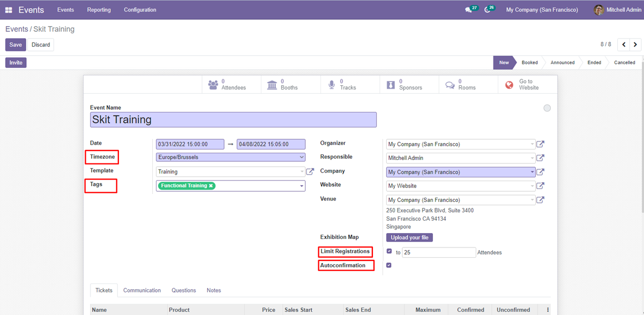Remove the Functional Training tag
Viewport: 644px width, 315px height.
[211, 186]
